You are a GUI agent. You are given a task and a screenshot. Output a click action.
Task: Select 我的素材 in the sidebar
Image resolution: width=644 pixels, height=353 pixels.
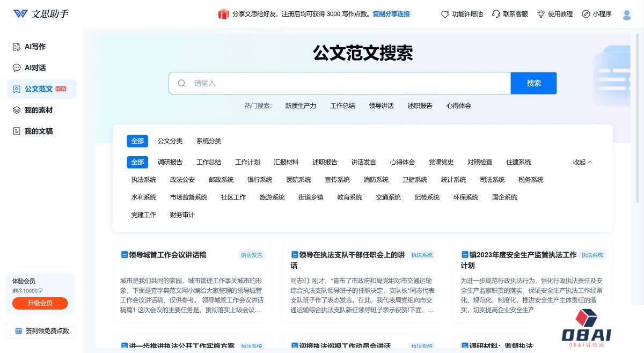point(38,110)
